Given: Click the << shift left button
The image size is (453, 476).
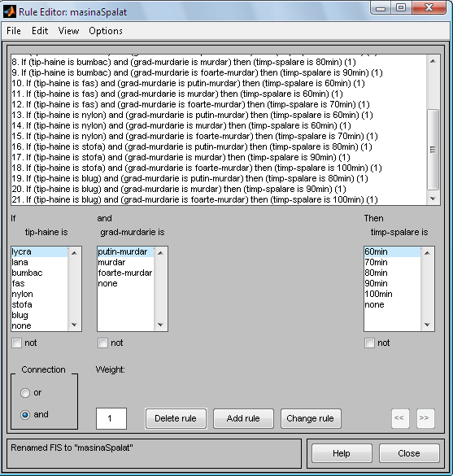Looking at the screenshot, I should coord(400,418).
